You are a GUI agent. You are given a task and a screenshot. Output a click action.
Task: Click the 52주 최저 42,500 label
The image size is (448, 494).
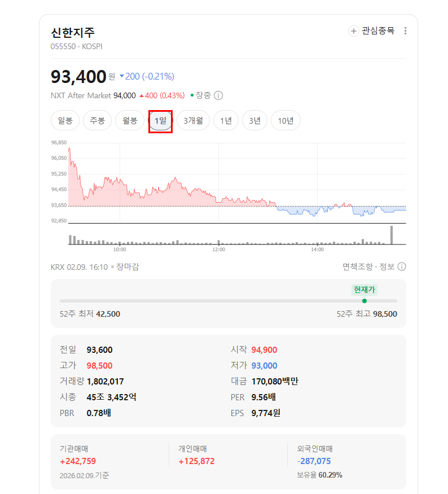(x=90, y=314)
